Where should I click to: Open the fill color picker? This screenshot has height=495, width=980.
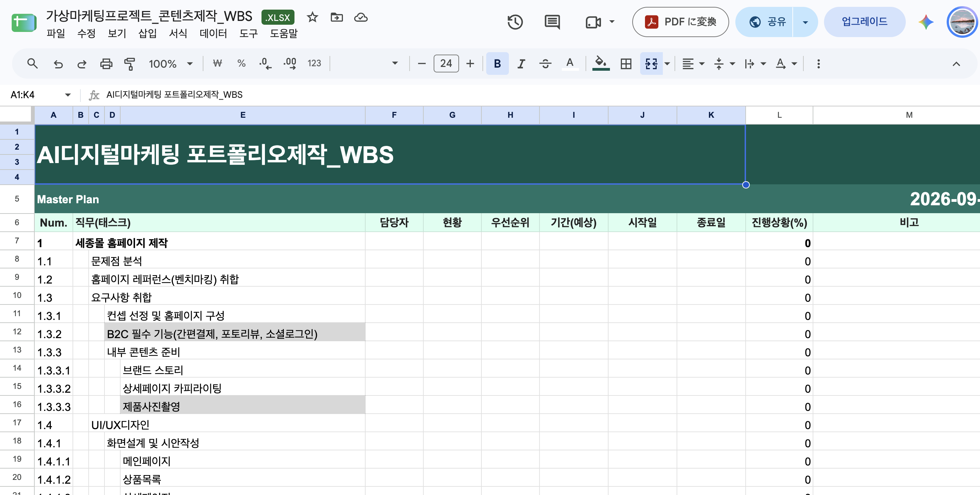tap(601, 64)
